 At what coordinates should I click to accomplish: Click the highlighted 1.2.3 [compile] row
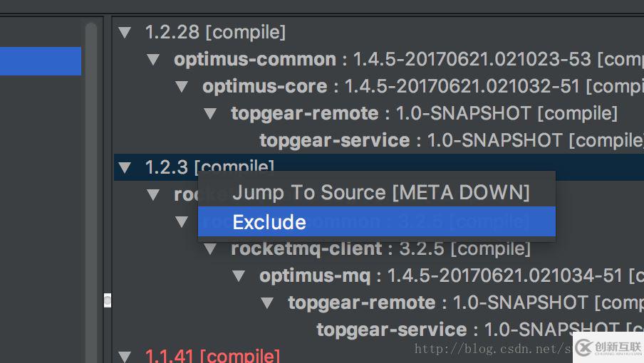click(379, 167)
